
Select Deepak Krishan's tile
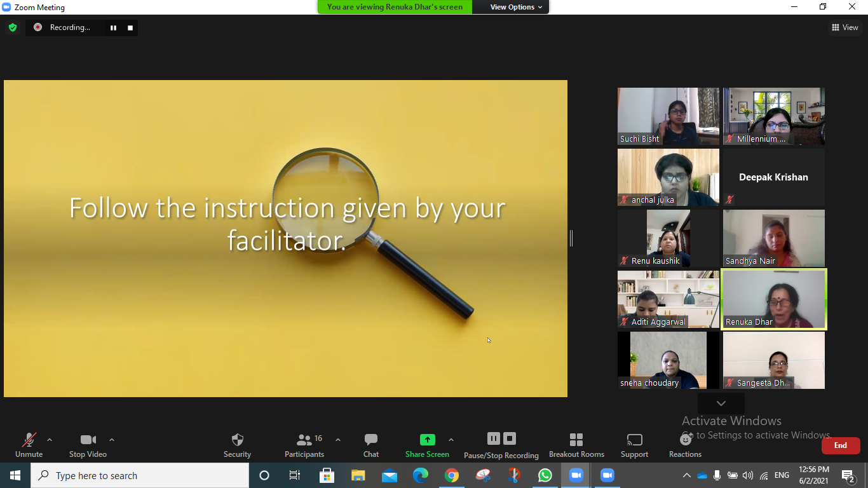pyautogui.click(x=774, y=177)
